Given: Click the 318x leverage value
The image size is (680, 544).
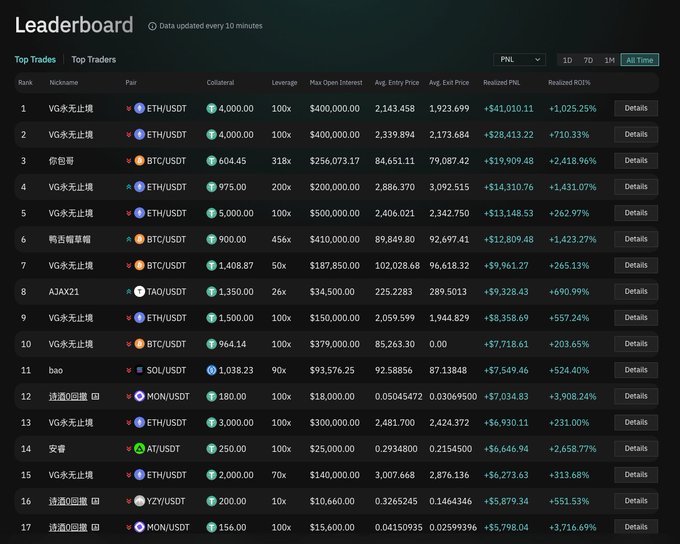Looking at the screenshot, I should pos(281,161).
